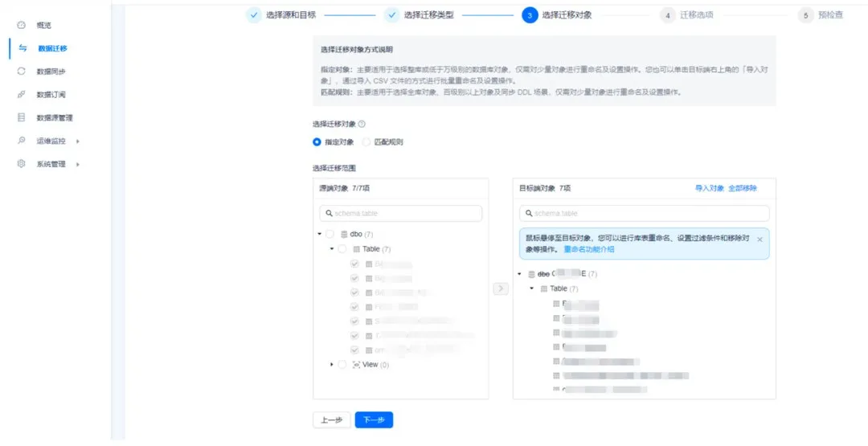
Task: Close the blue rename tip banner
Action: coord(759,239)
